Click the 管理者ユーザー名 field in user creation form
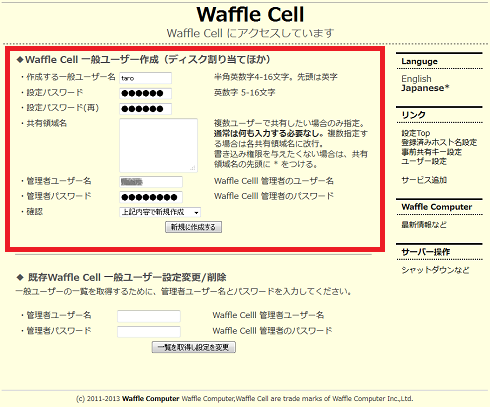 [151, 182]
